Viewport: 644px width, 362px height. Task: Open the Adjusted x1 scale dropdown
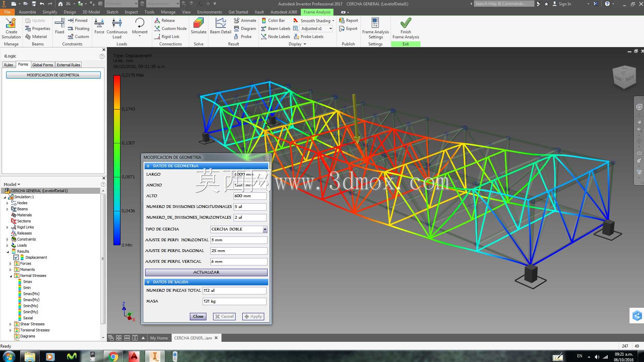tap(331, 29)
